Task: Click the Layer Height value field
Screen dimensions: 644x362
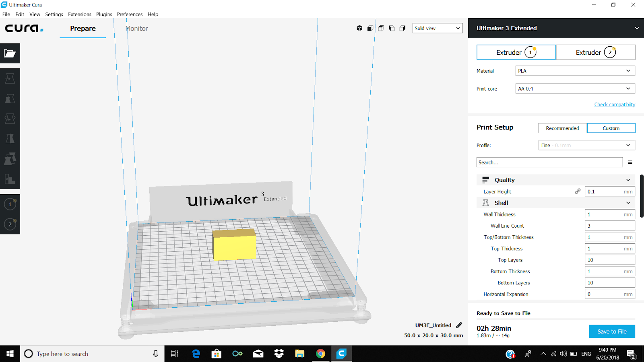Action: click(x=610, y=191)
